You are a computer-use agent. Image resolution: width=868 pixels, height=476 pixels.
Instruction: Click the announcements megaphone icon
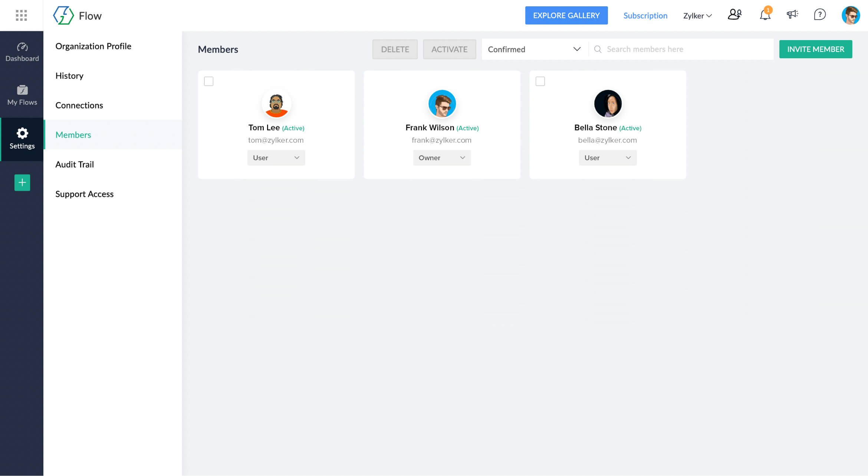[792, 15]
